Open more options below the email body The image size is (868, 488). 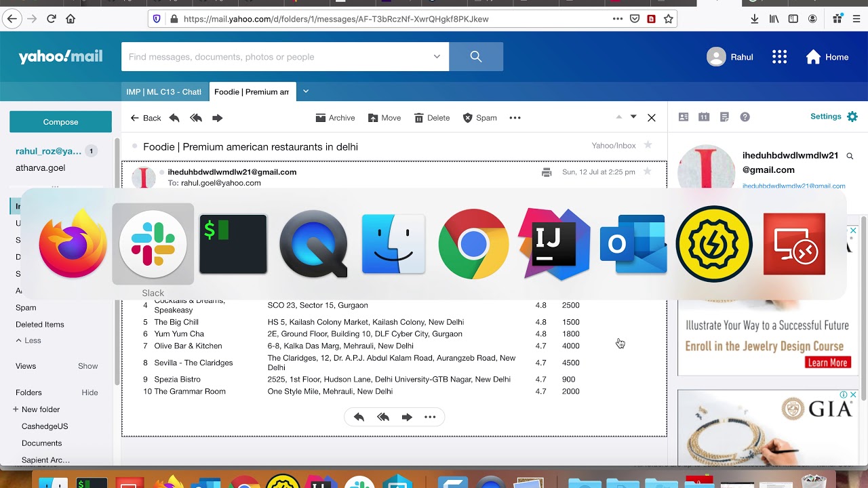430,417
